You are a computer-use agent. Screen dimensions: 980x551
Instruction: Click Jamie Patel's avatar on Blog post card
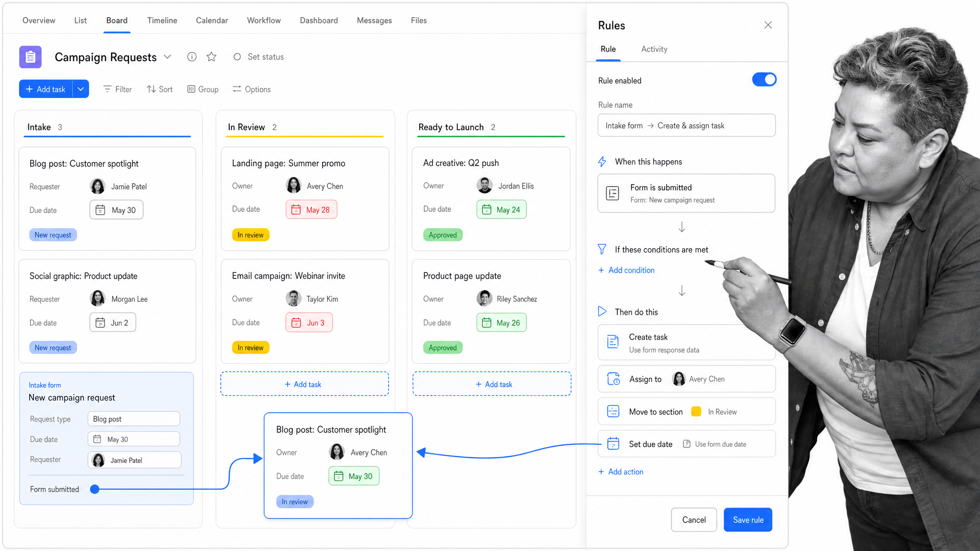tap(98, 186)
